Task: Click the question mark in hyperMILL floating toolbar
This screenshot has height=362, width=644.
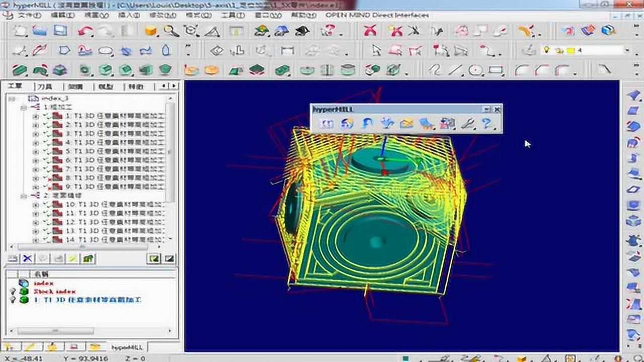Action: 487,123
